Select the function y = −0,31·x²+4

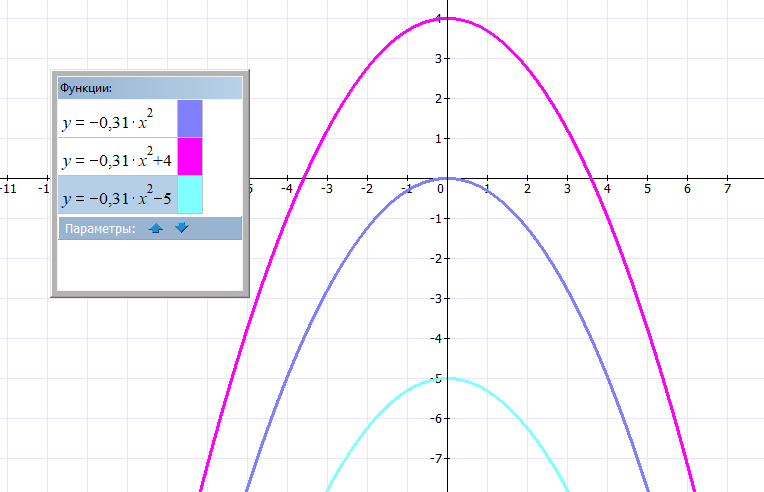click(116, 158)
